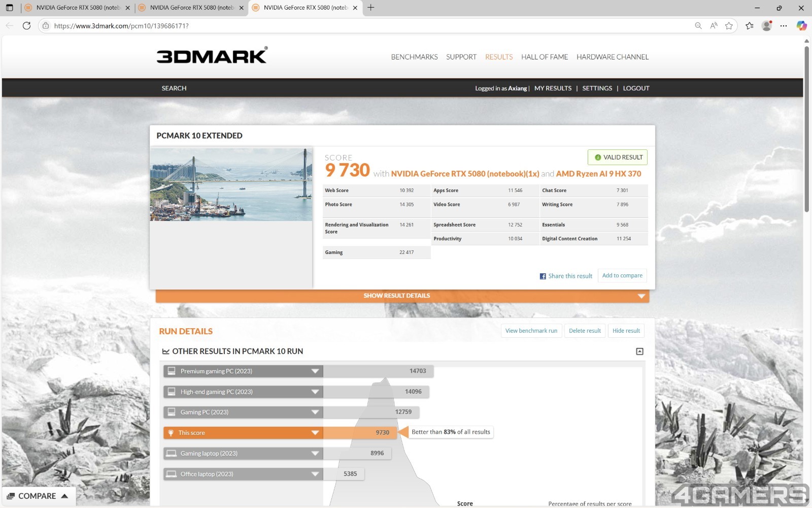
Task: Open the Results menu
Action: click(x=499, y=57)
